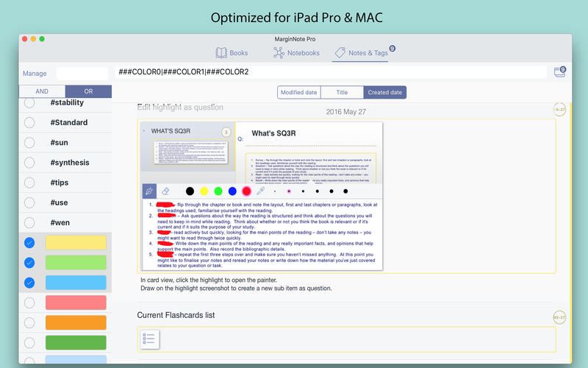Click the What's SQ3R question title

273,133
